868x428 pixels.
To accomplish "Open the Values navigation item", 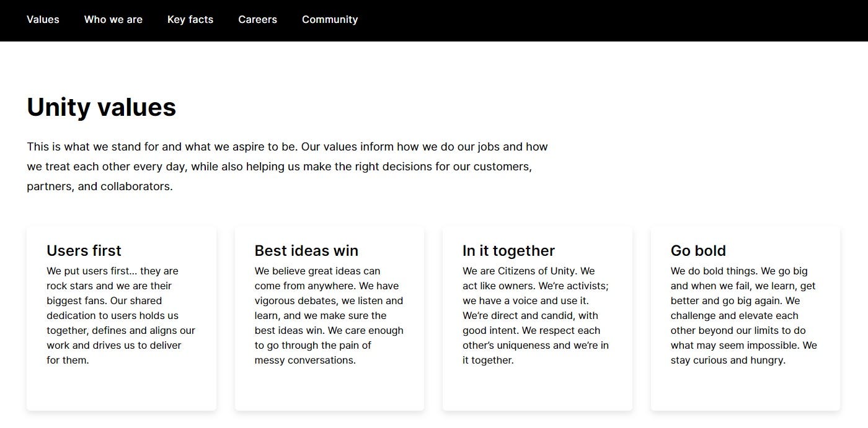I will tap(43, 20).
